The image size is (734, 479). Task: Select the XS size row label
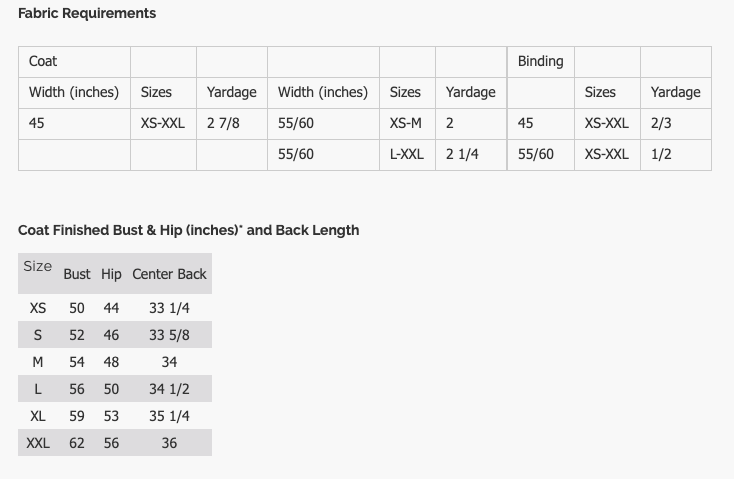tap(38, 308)
